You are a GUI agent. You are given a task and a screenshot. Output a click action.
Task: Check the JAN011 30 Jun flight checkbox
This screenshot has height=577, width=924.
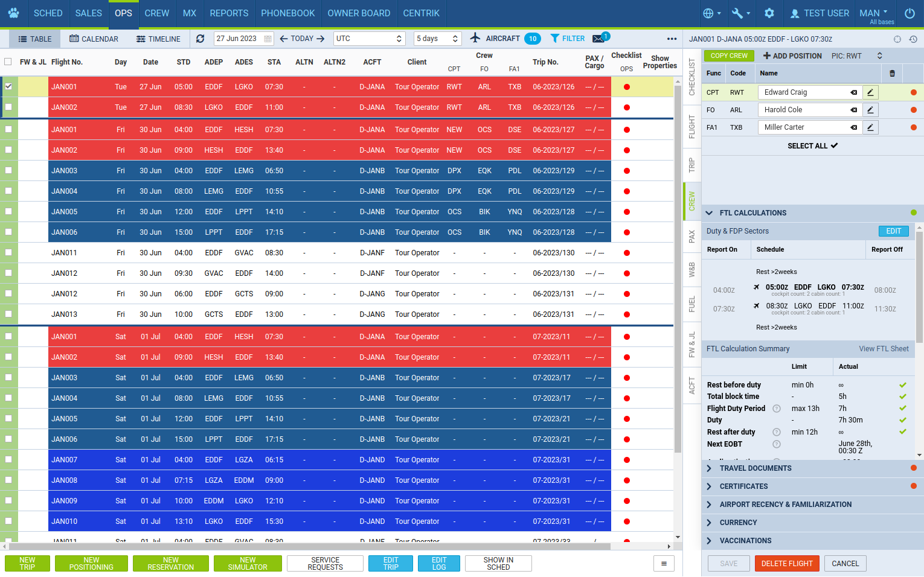click(x=8, y=252)
